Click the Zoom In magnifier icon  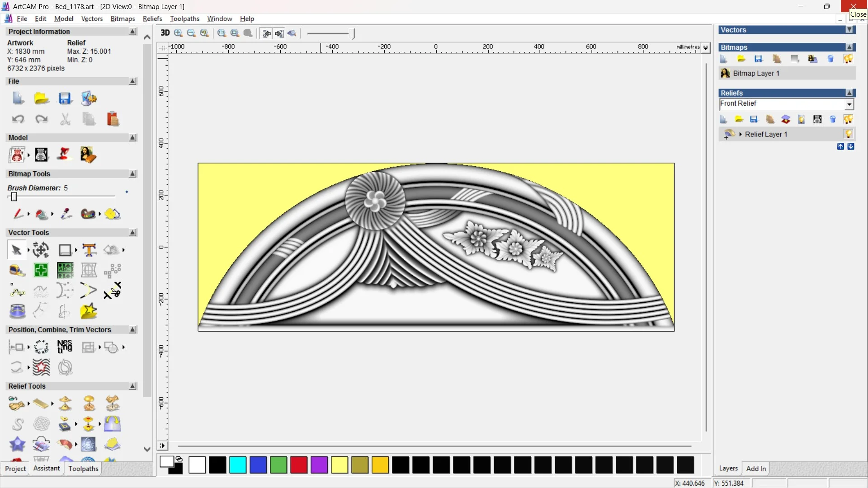[178, 33]
